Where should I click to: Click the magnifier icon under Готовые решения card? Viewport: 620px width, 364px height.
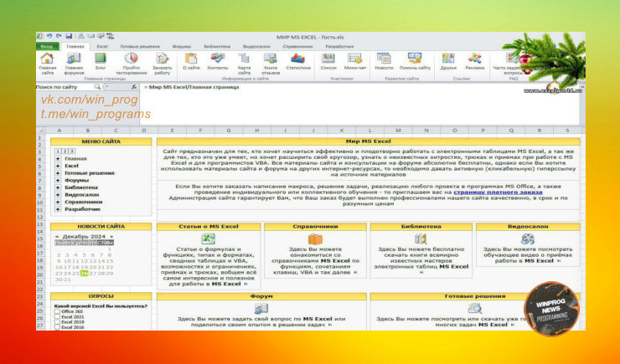click(474, 308)
